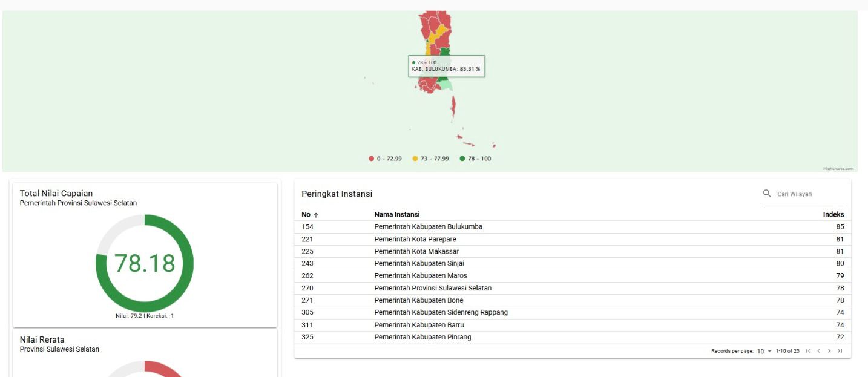Click the 78.18 green donut chart
Viewport: 868px width, 377px height.
point(145,263)
